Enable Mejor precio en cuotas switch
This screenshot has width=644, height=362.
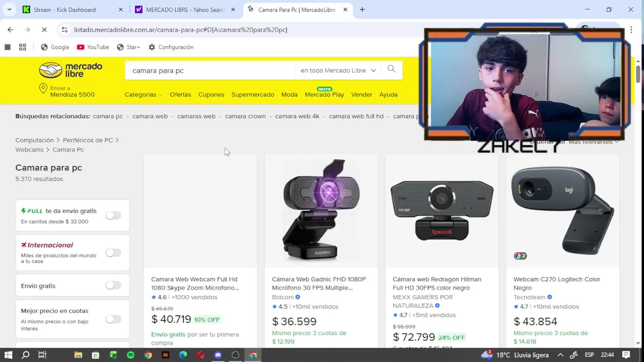(113, 319)
